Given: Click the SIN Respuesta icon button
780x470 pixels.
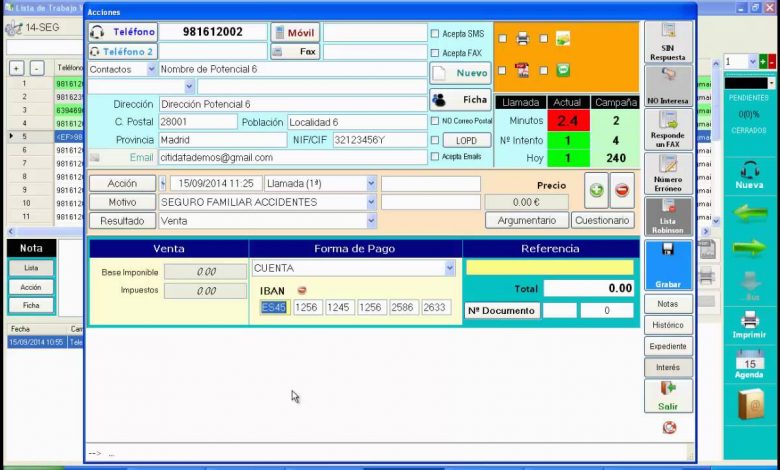Looking at the screenshot, I should click(x=668, y=42).
